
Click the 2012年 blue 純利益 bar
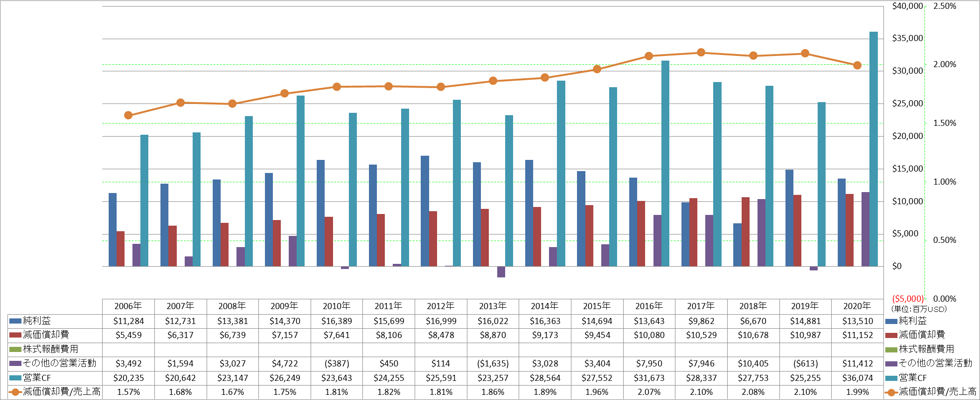click(x=425, y=211)
